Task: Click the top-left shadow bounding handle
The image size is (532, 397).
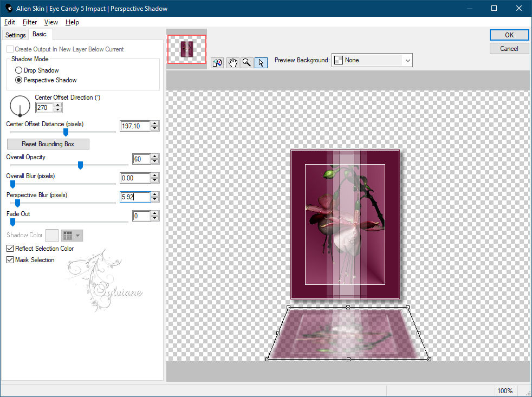Action: (x=288, y=308)
